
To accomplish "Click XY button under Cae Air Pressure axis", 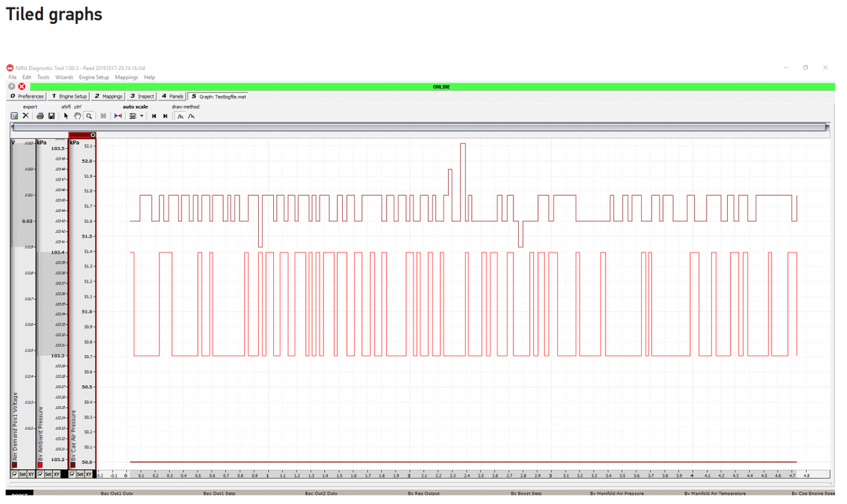I will pyautogui.click(x=89, y=474).
